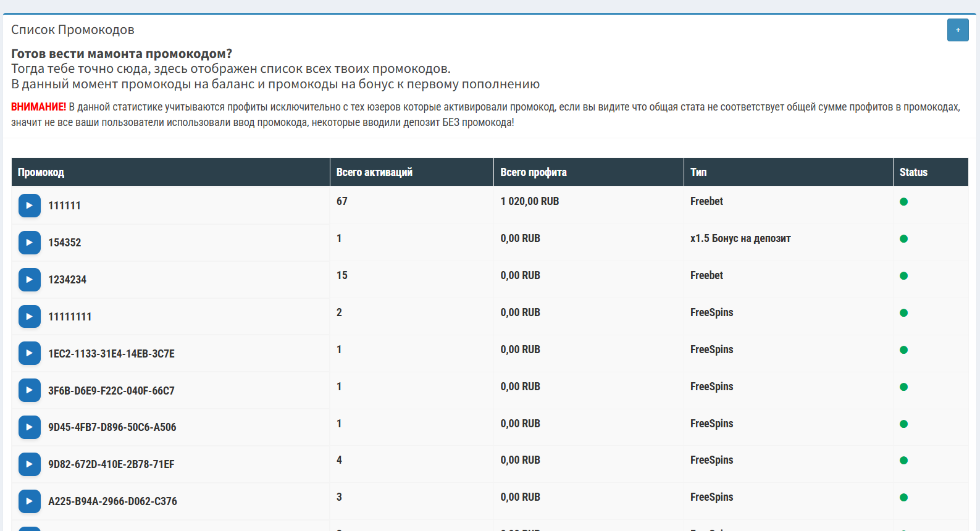Click the status indicator for promo code 1234234

903,276
